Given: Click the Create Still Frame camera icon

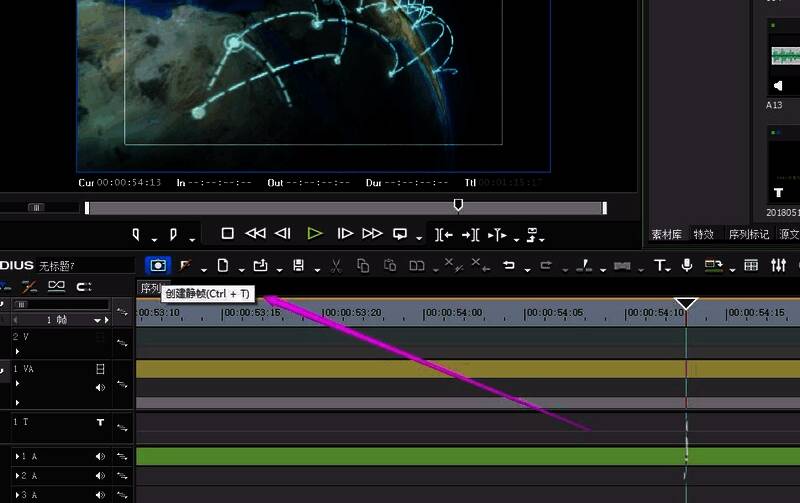Looking at the screenshot, I should tap(158, 265).
